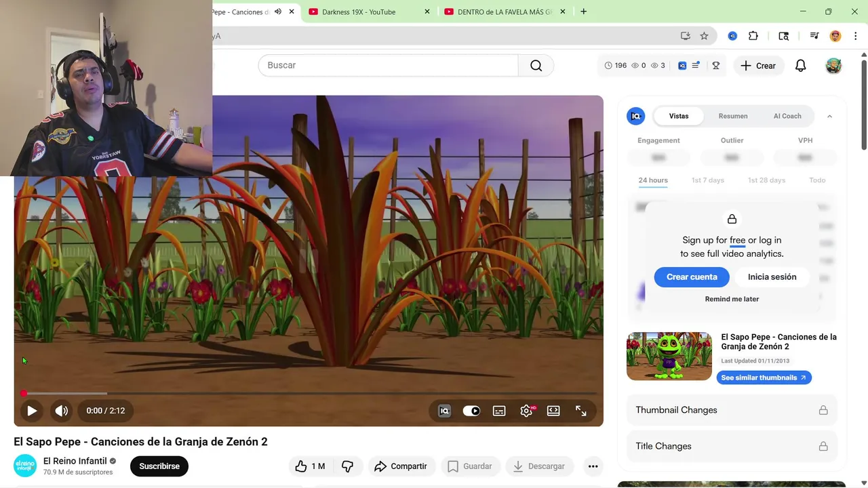Open the Crear menu

click(x=758, y=66)
